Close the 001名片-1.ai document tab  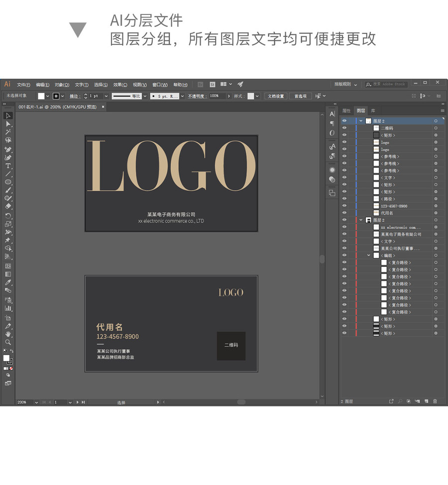click(103, 107)
